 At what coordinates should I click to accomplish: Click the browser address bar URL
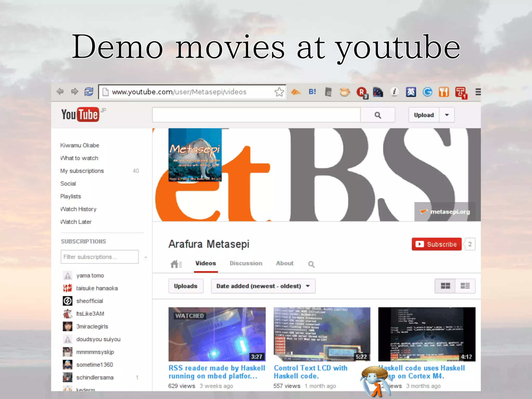[x=179, y=92]
